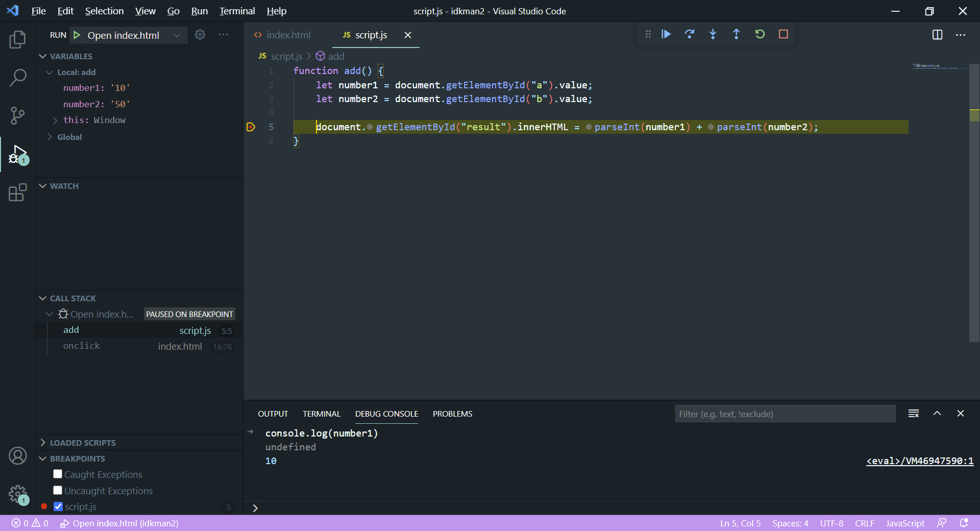Disable the script.js breakpoint checkbox
The image size is (980, 531).
coord(58,506)
